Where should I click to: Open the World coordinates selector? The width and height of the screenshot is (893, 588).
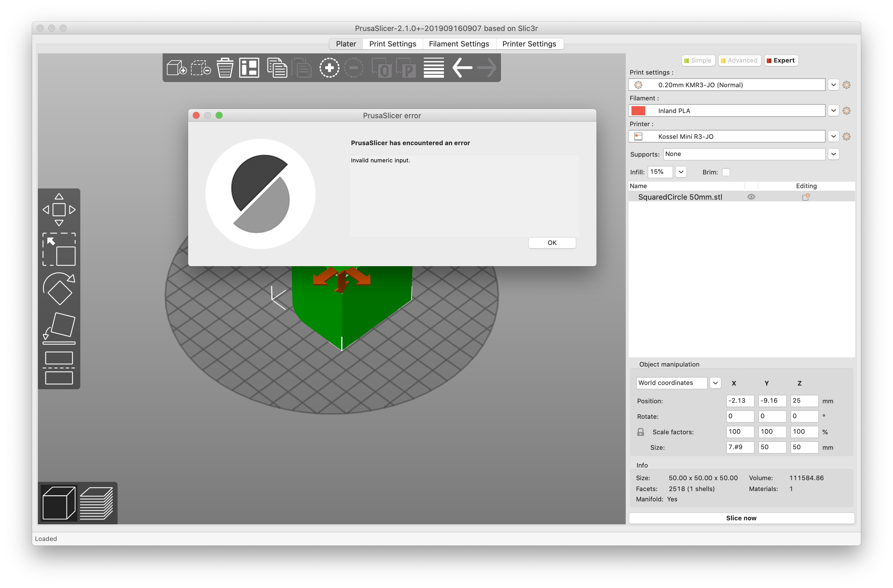715,383
